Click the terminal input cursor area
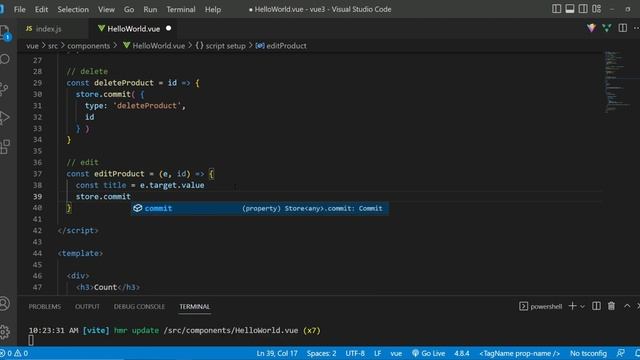Screen dimensions: 640x360 click(31, 340)
